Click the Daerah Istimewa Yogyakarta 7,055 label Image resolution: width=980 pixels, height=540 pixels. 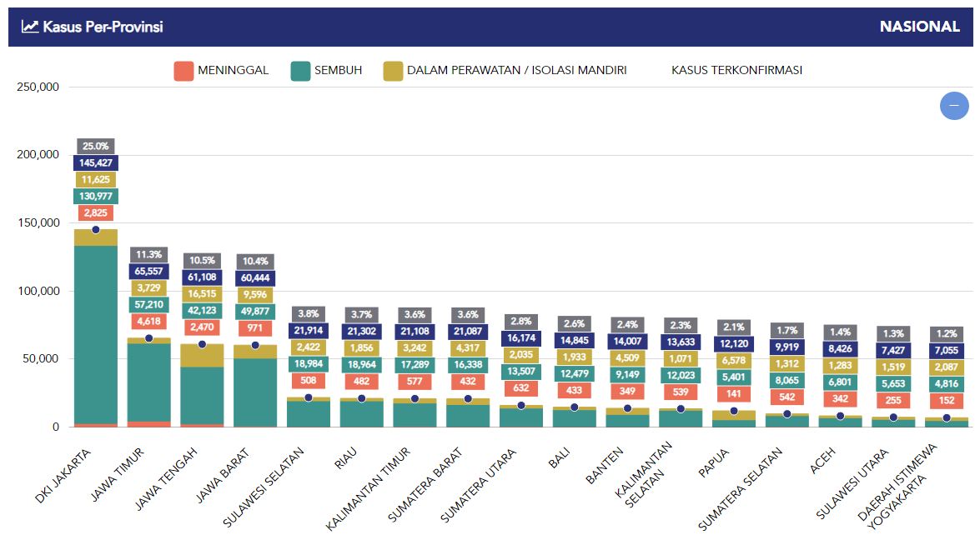947,351
